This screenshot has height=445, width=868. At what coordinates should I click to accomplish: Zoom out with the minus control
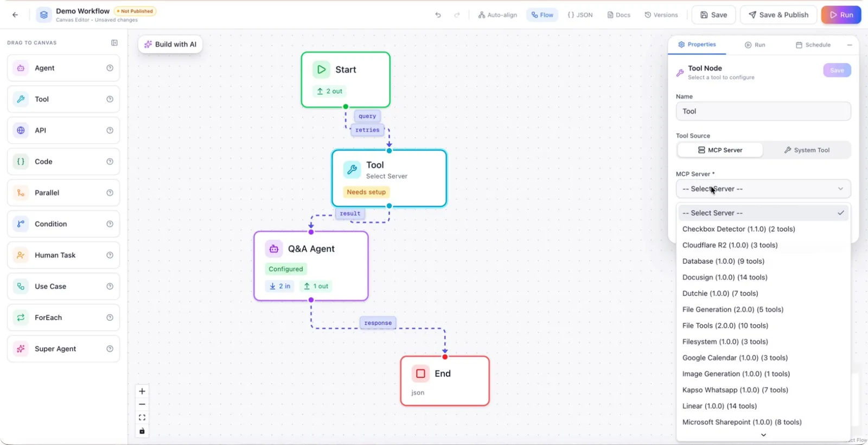142,404
